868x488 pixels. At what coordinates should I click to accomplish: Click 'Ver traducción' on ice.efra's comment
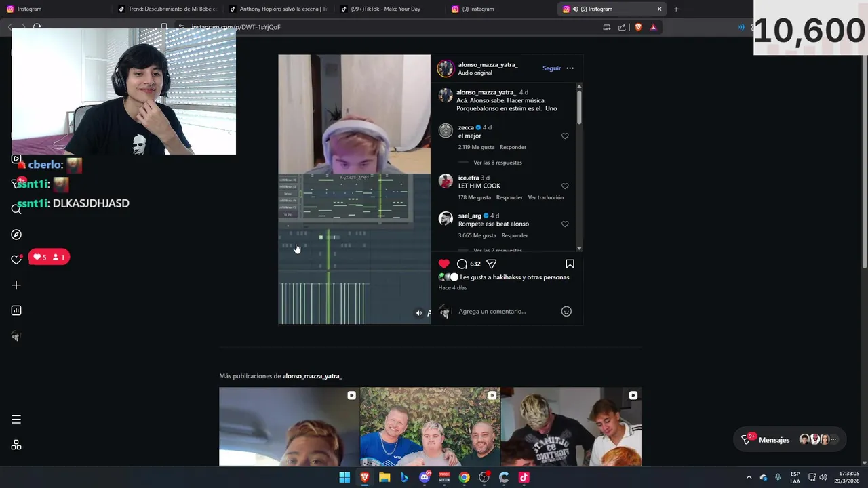546,197
